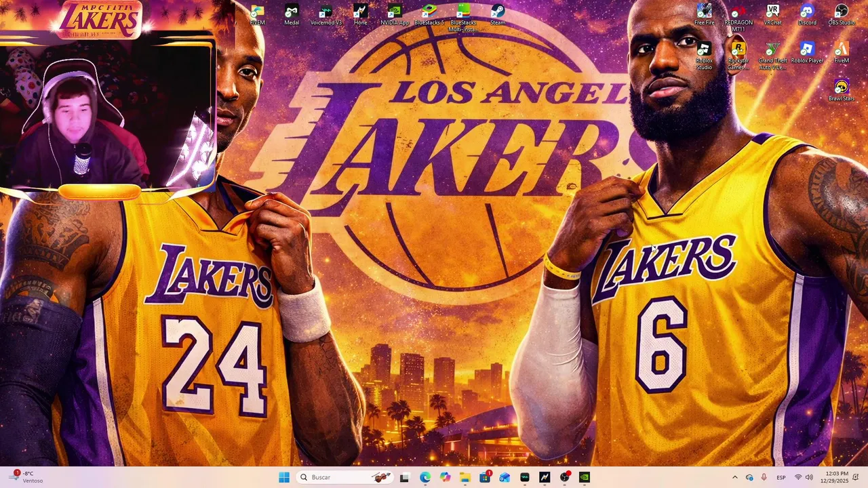Open File Explorer from the taskbar
This screenshot has height=488, width=868.
click(465, 477)
